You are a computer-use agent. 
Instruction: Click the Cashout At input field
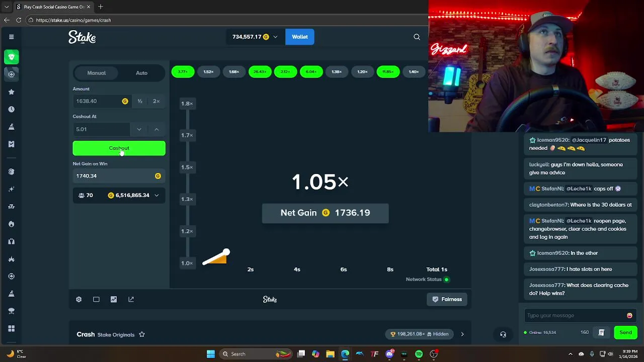click(101, 129)
